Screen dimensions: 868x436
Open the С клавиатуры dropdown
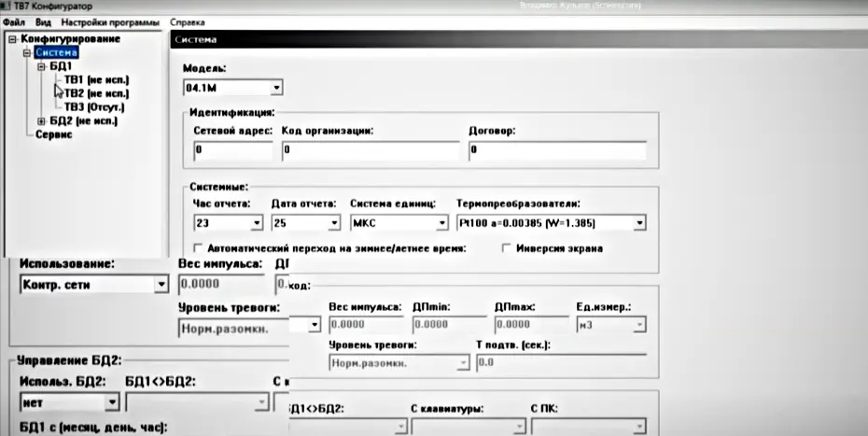[x=469, y=428]
